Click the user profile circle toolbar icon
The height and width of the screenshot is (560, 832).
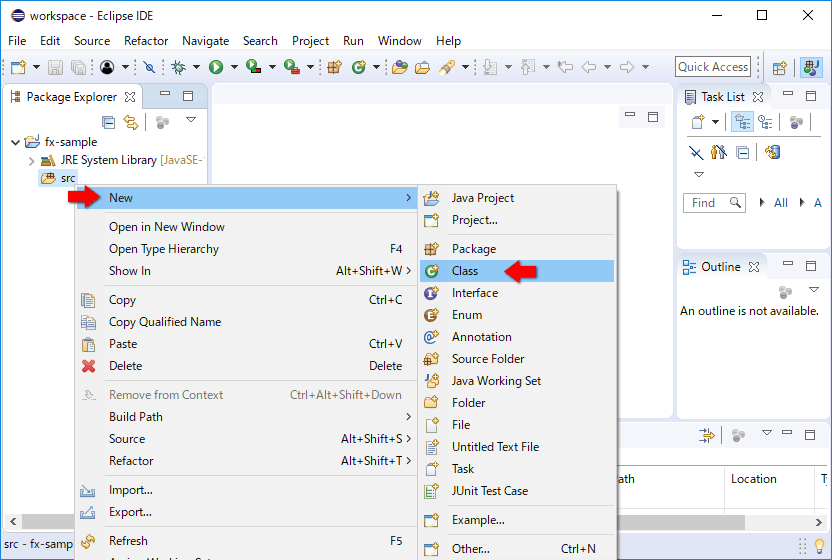(107, 67)
